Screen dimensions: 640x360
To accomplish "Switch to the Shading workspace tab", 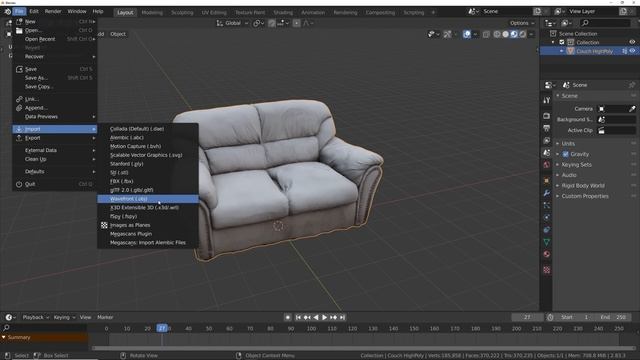I will point(283,12).
